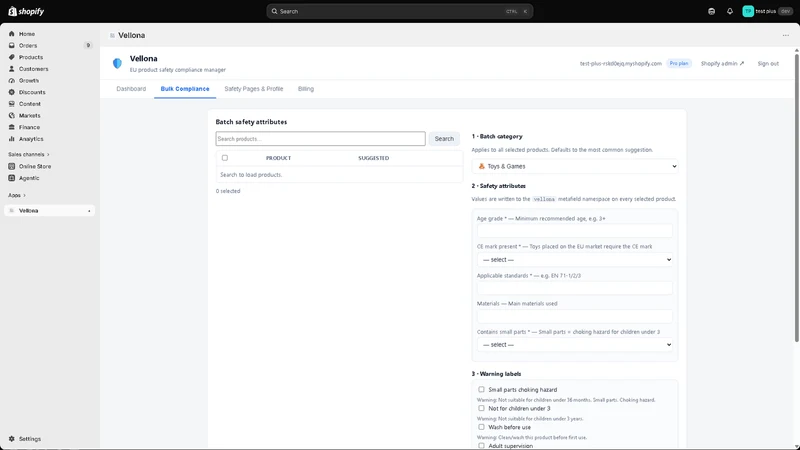Open Home from the sidebar
The image size is (800, 450).
[27, 34]
